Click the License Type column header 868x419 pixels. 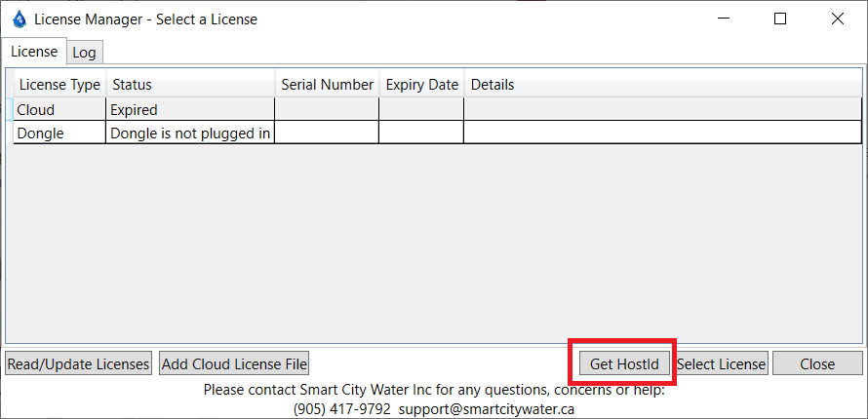click(x=59, y=85)
